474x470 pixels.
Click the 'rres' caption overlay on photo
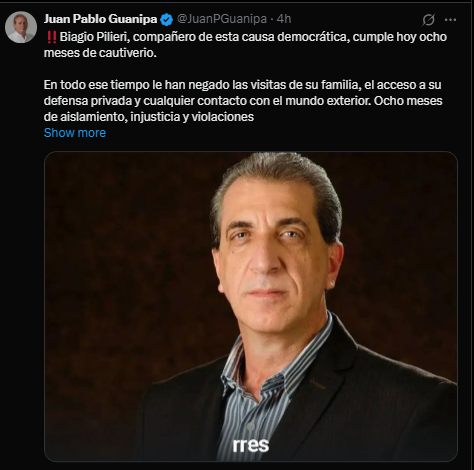point(251,445)
